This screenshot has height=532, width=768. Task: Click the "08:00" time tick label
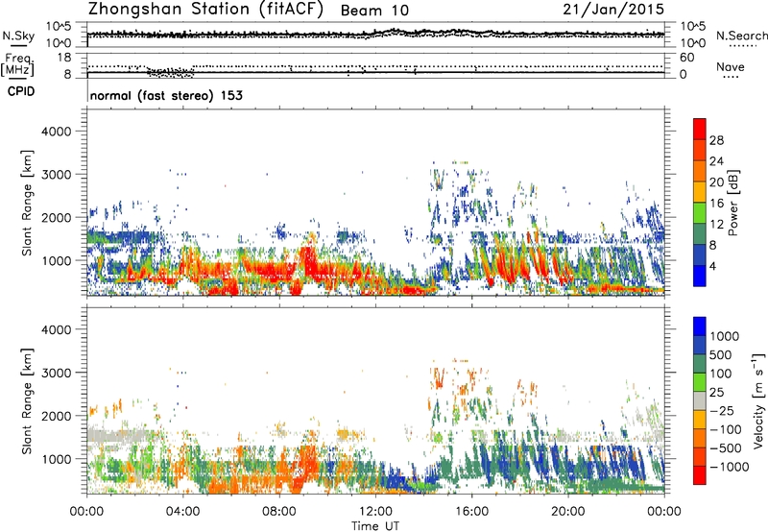coord(279,512)
